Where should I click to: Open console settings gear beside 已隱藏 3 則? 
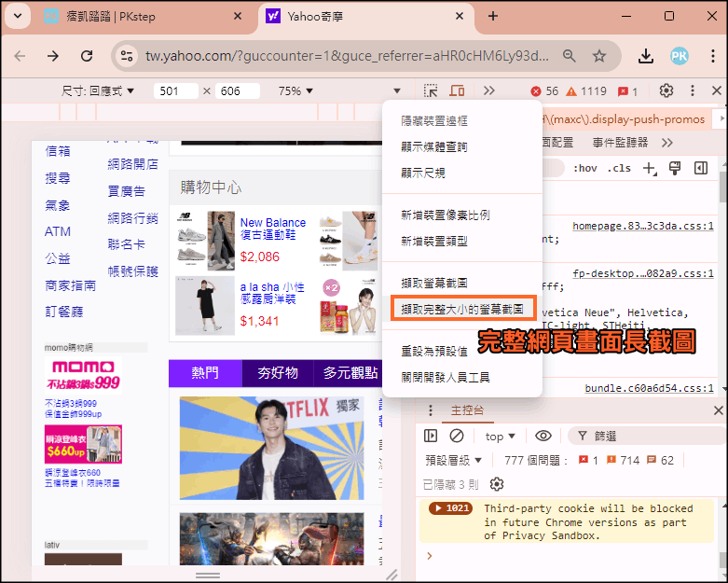(x=496, y=484)
